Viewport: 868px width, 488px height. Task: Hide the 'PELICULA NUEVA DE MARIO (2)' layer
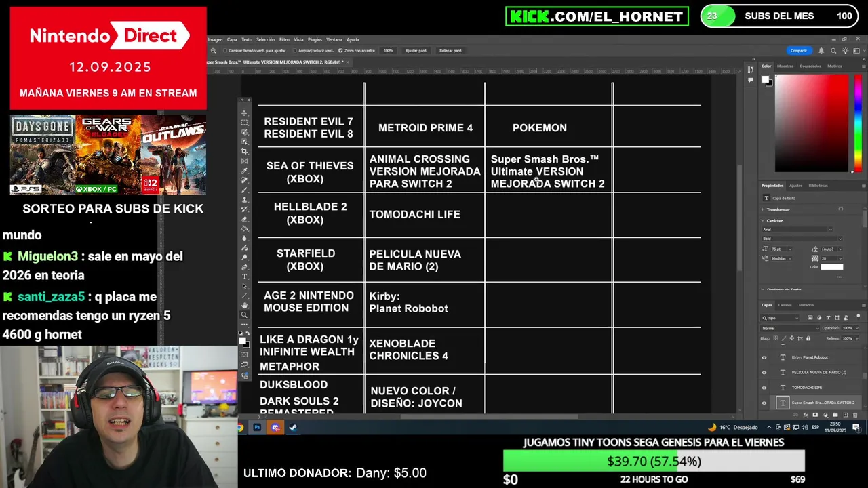(764, 372)
